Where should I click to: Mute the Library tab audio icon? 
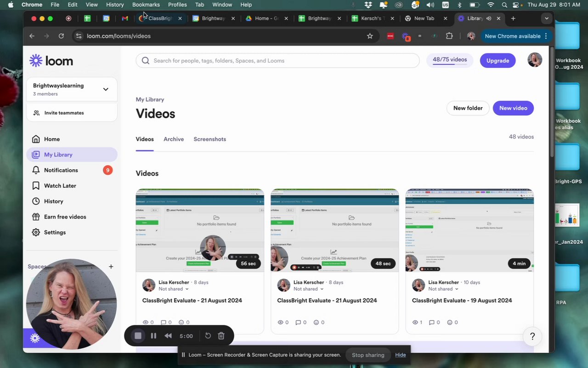click(489, 18)
